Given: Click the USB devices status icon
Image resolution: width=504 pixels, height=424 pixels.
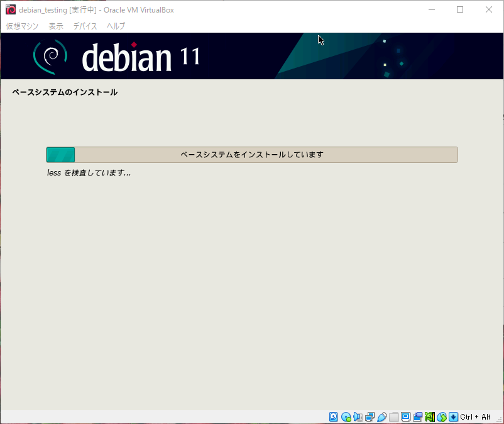Looking at the screenshot, I should pyautogui.click(x=382, y=417).
